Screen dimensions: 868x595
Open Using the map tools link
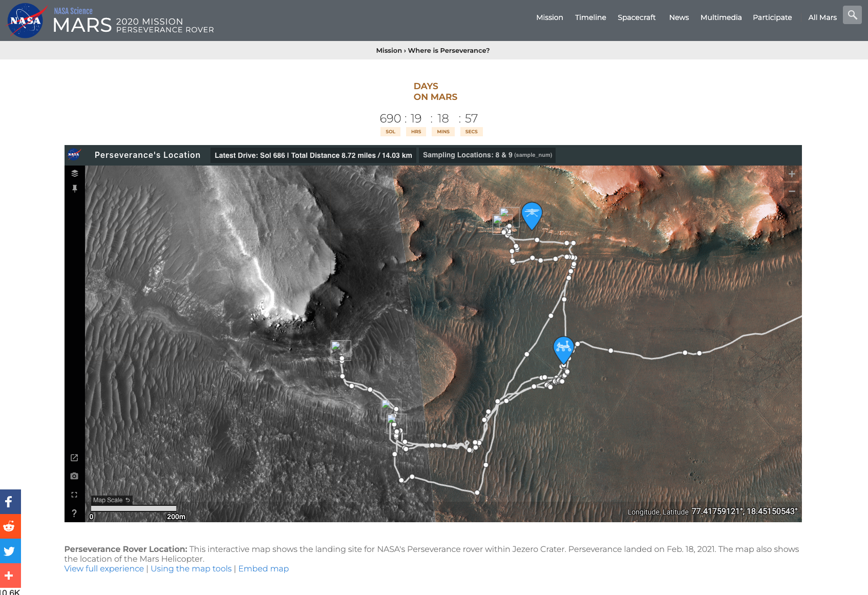(191, 569)
